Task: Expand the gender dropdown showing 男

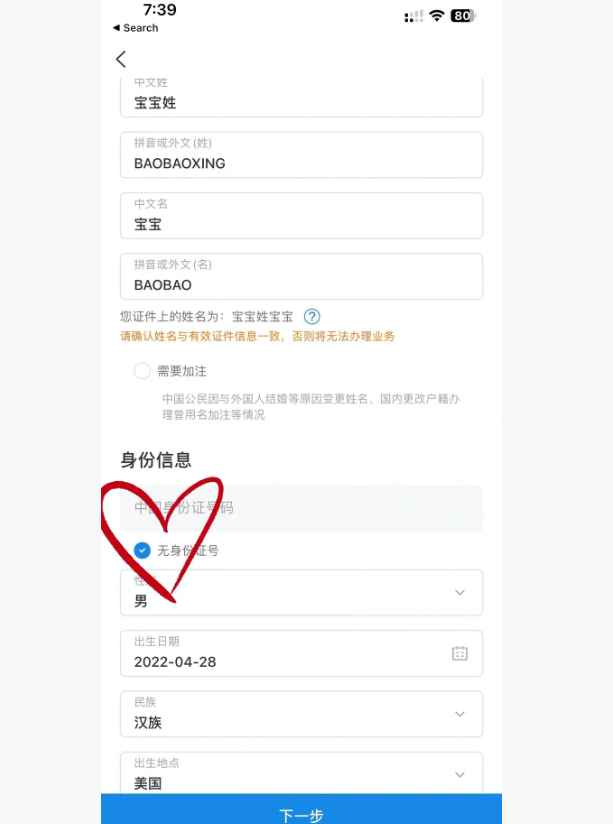Action: 301,592
